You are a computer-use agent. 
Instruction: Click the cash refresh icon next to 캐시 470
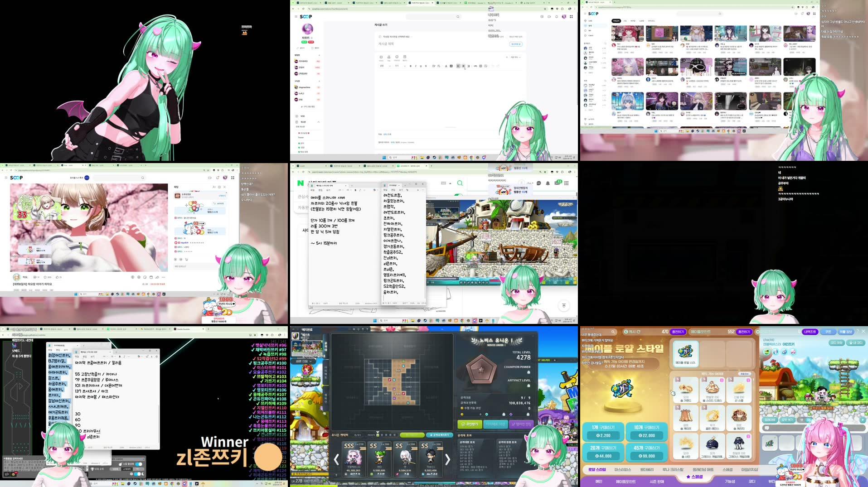click(639, 332)
